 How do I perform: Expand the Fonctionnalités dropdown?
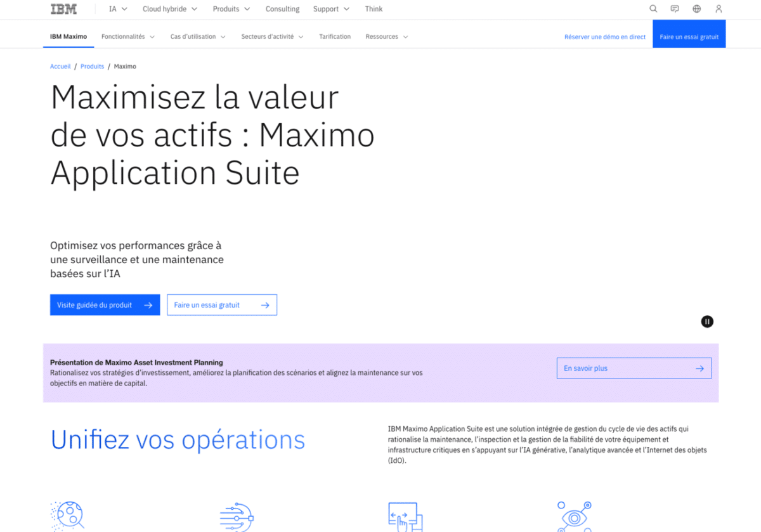[127, 36]
